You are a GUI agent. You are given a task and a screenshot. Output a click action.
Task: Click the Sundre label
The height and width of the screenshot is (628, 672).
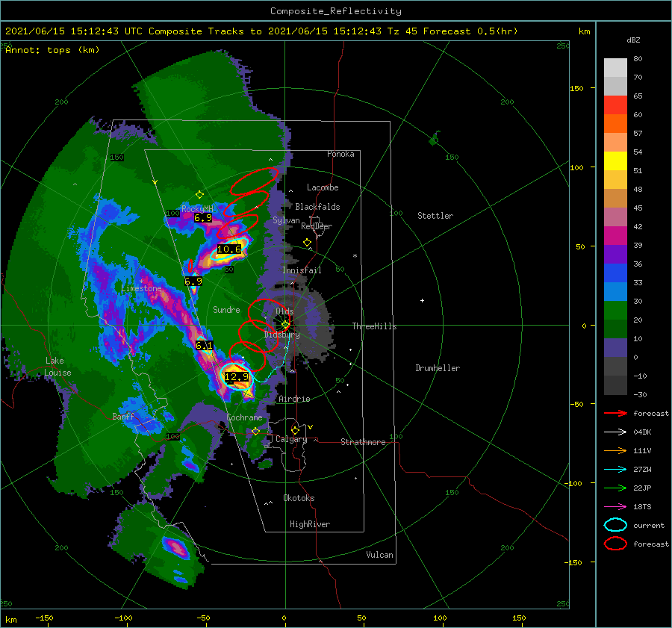(226, 309)
